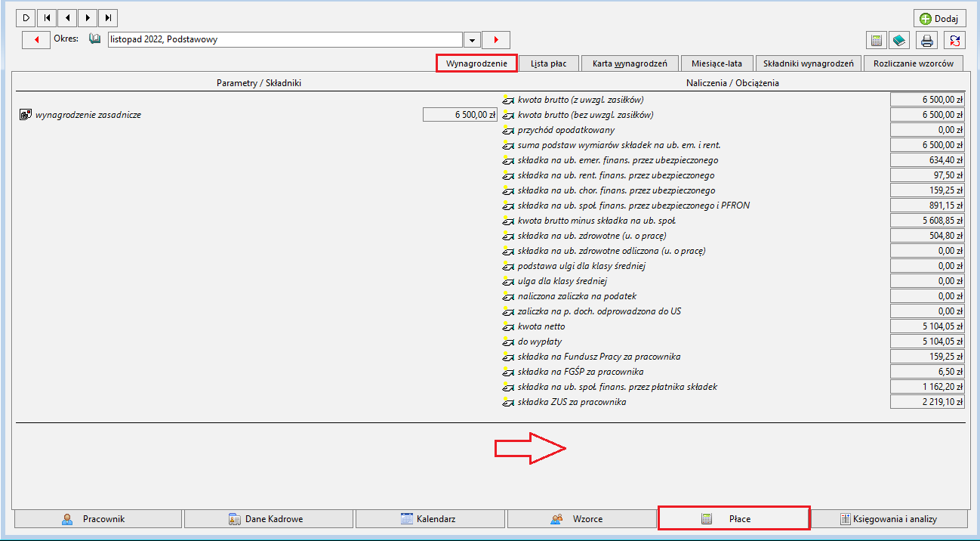Viewport: 980px width, 541px height.
Task: Click icon beside ulga dla klasy średniej
Action: pyautogui.click(x=507, y=281)
